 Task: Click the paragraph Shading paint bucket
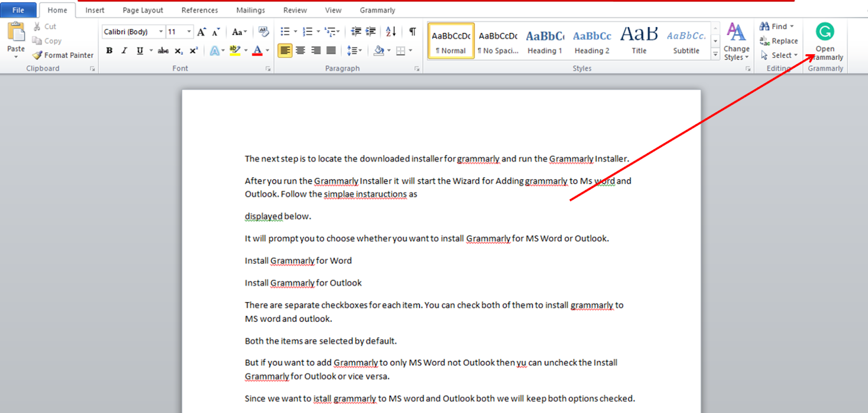[x=379, y=50]
